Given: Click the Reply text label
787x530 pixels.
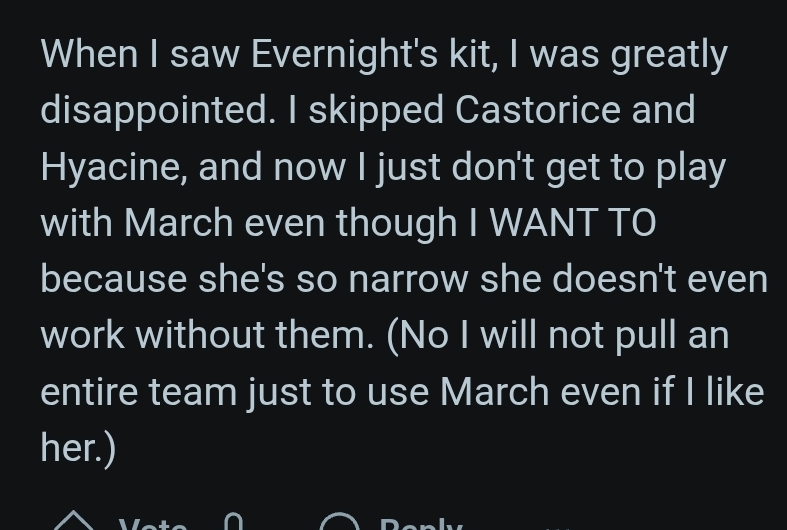Looking at the screenshot, I should click(421, 523).
